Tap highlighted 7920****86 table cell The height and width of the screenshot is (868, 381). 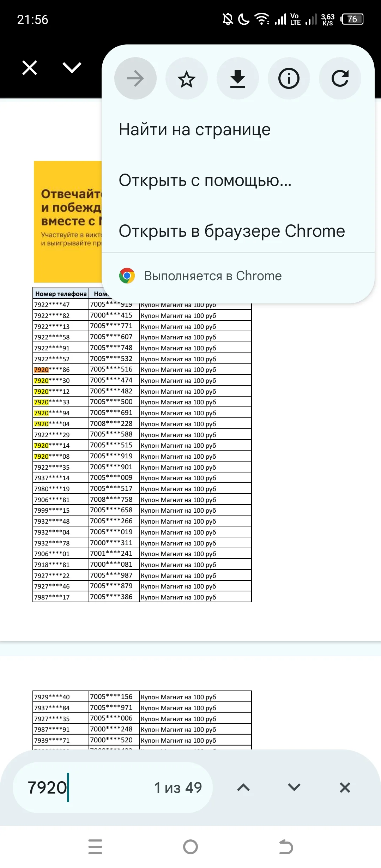coord(61,369)
